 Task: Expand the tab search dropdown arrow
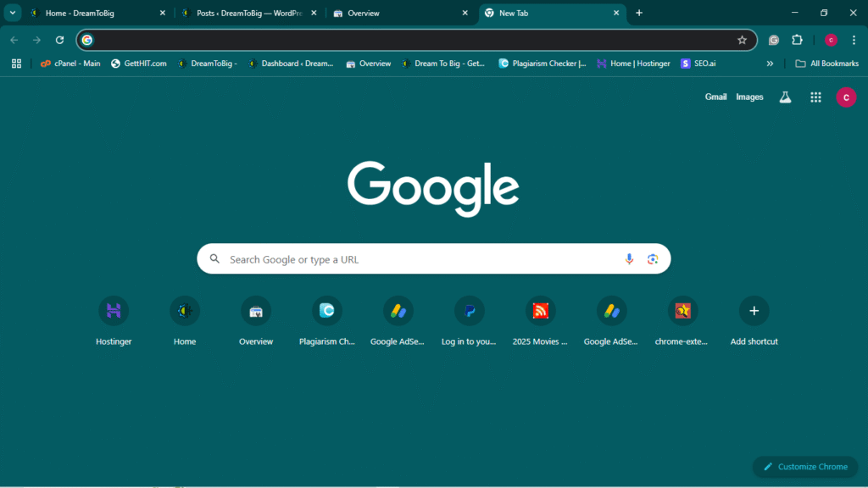(14, 13)
